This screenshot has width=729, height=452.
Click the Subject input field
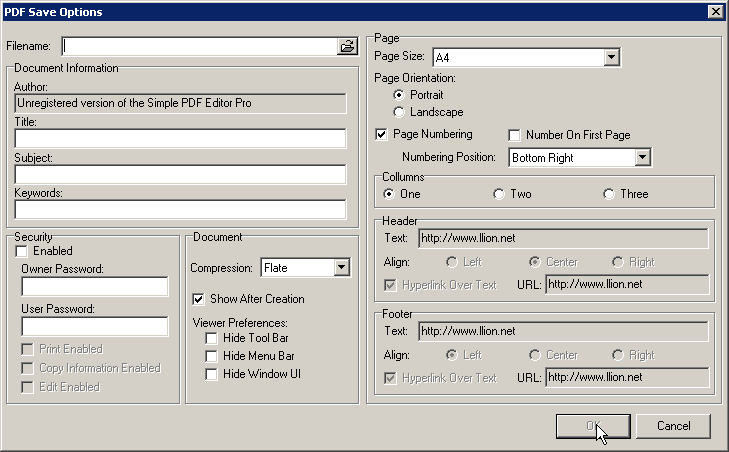tap(180, 174)
